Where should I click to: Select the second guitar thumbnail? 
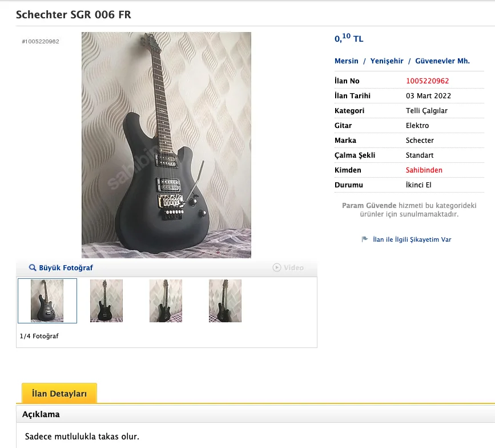coord(106,301)
